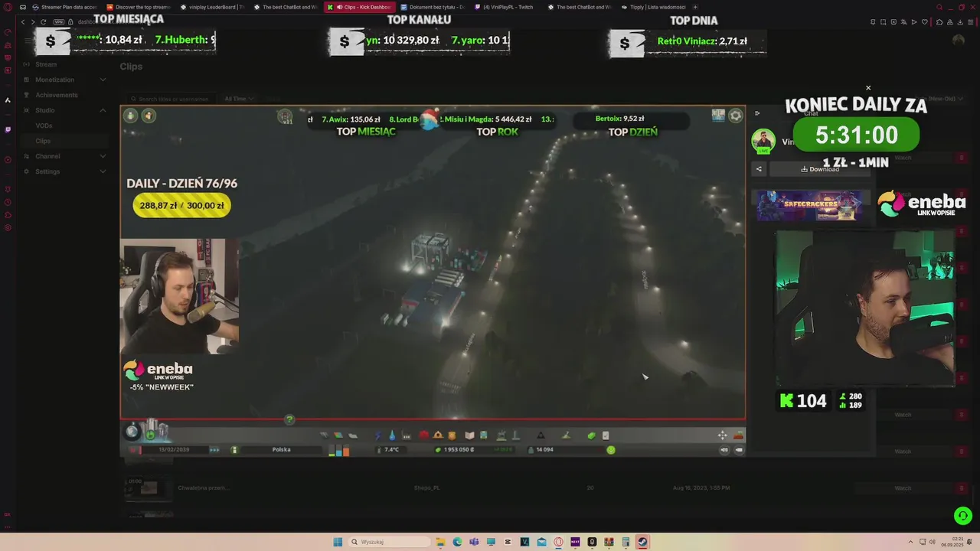Close the clip preview with X
The image size is (980, 551).
point(868,88)
